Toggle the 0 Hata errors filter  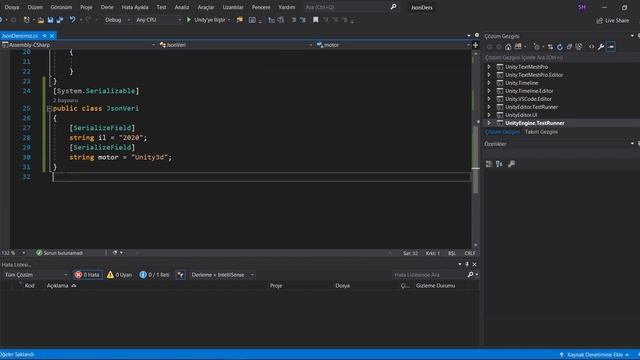(x=87, y=275)
